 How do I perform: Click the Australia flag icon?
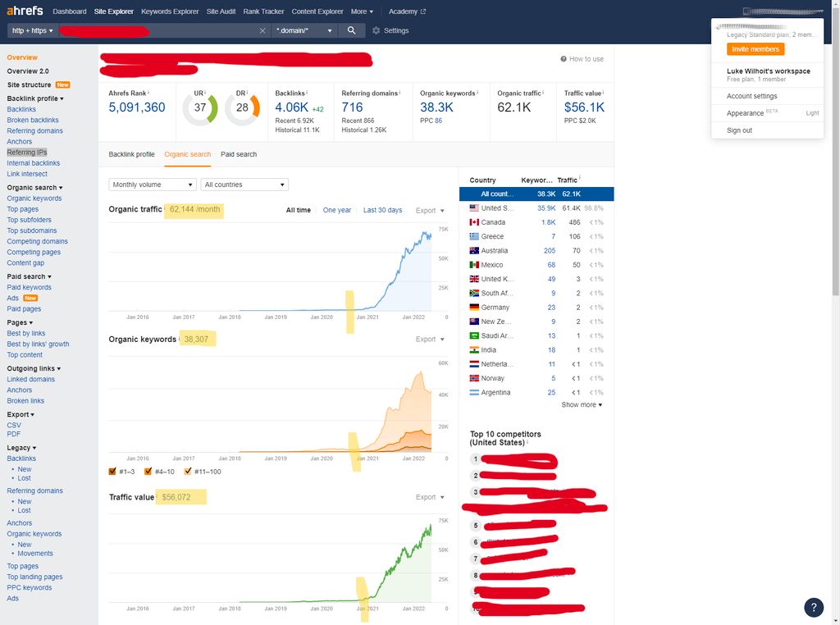474,251
